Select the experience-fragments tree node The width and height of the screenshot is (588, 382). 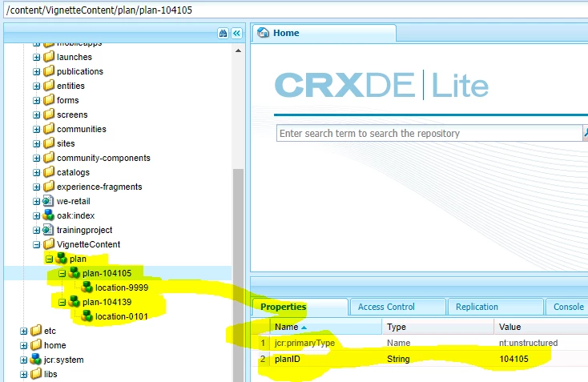point(99,187)
